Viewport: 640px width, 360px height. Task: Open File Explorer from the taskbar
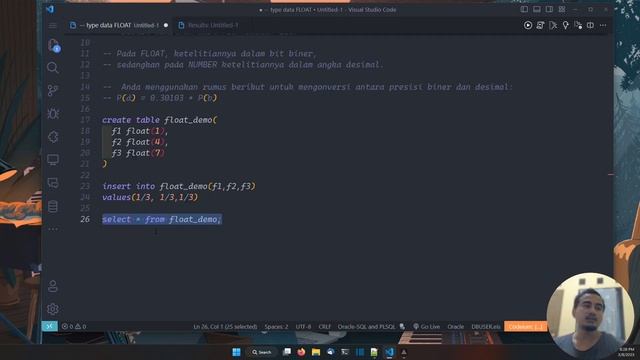click(316, 352)
